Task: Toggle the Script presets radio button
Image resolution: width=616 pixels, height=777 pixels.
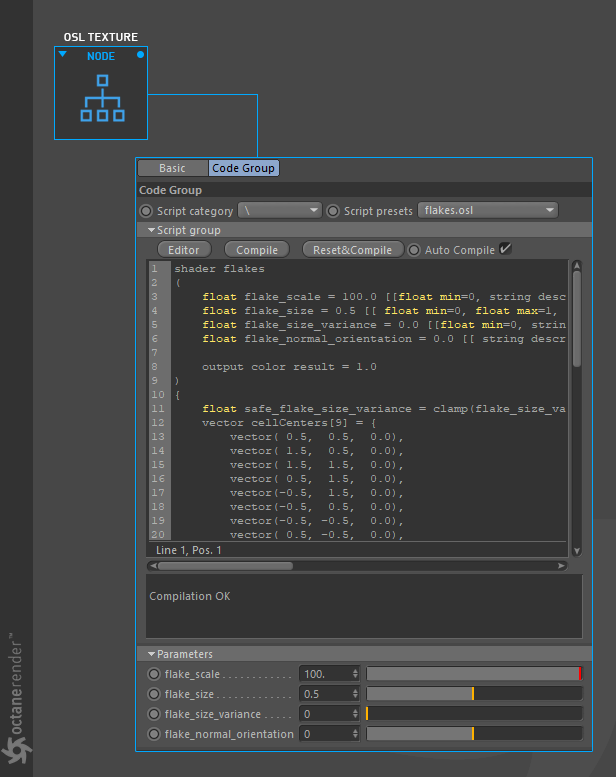Action: (334, 211)
